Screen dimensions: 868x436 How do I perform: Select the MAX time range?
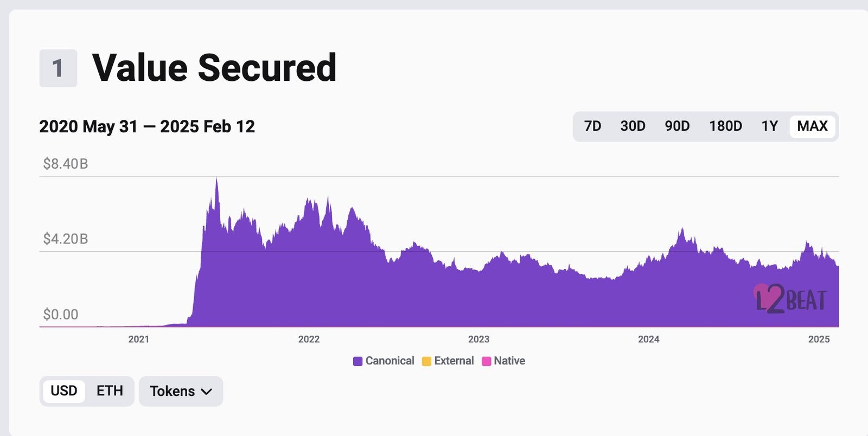click(812, 126)
